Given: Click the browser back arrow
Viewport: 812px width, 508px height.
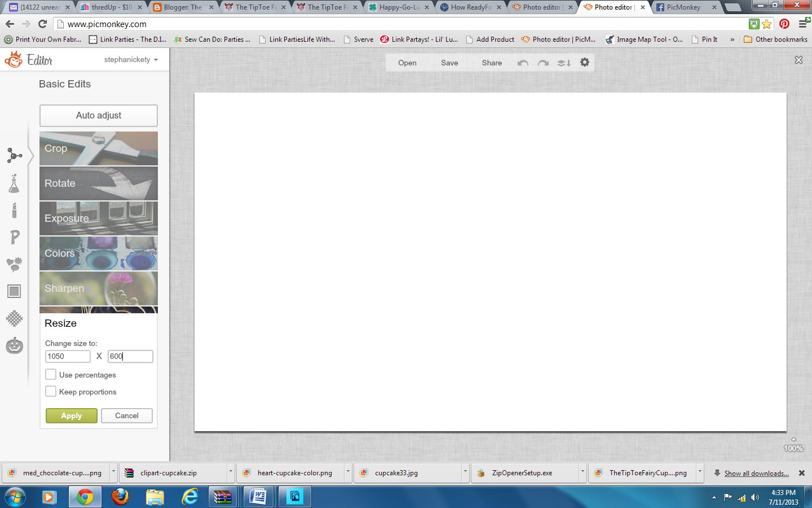Looking at the screenshot, I should [10, 24].
